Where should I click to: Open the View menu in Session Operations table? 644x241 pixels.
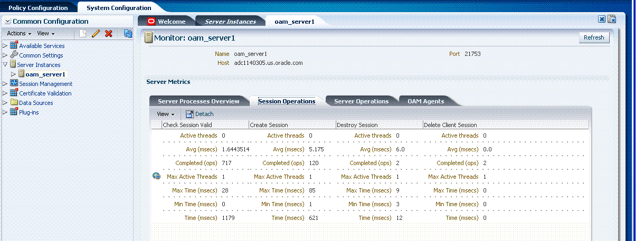[x=165, y=114]
